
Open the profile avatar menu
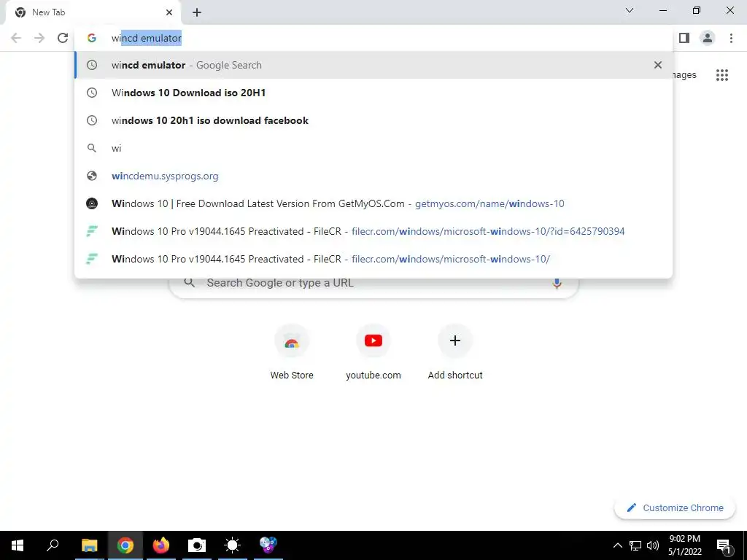(x=708, y=38)
